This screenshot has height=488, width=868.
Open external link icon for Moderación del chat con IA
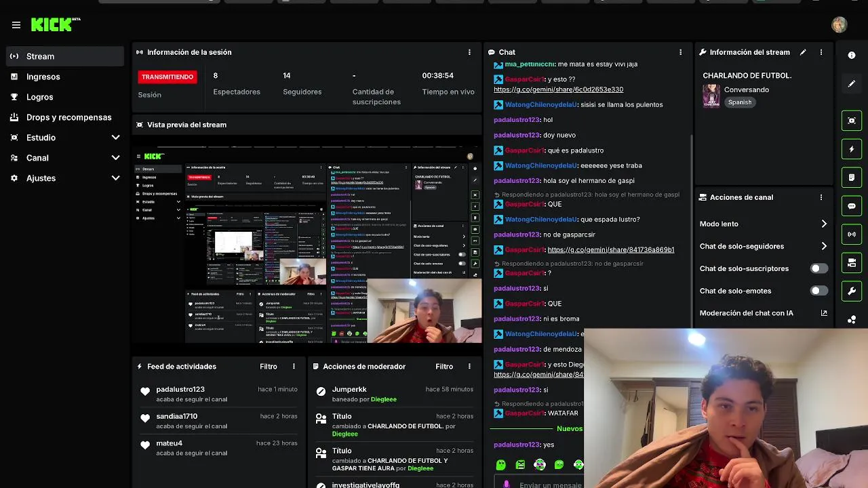tap(824, 313)
